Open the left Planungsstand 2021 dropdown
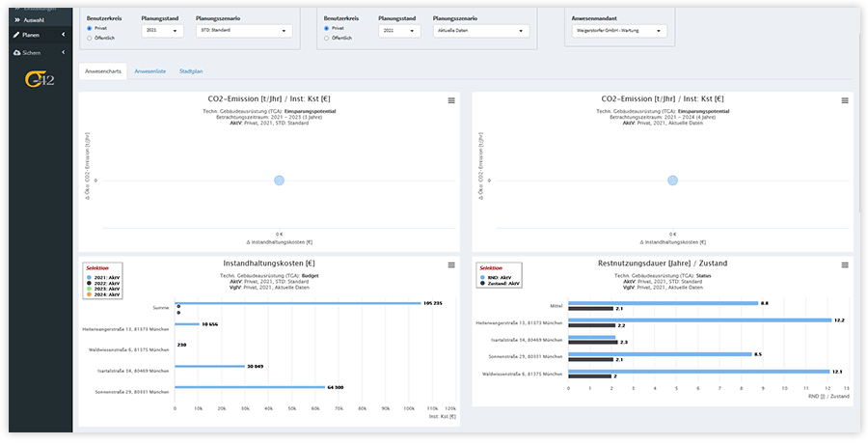Image resolution: width=868 pixels, height=445 pixels. [162, 31]
